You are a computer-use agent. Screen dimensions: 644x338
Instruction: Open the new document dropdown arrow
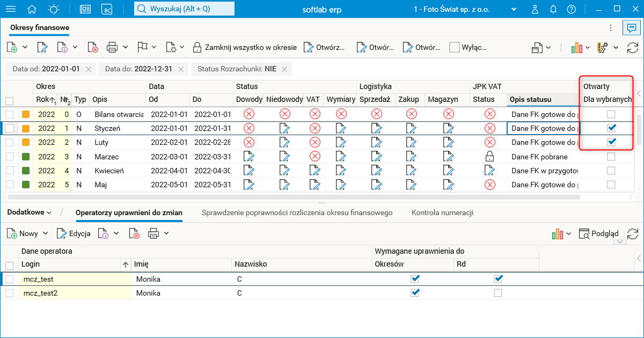point(25,47)
